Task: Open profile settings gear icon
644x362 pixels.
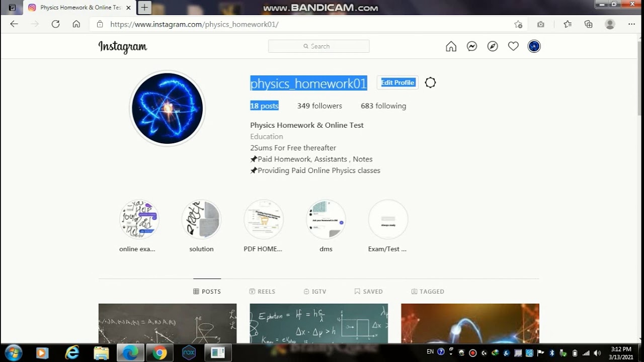Action: (x=430, y=82)
